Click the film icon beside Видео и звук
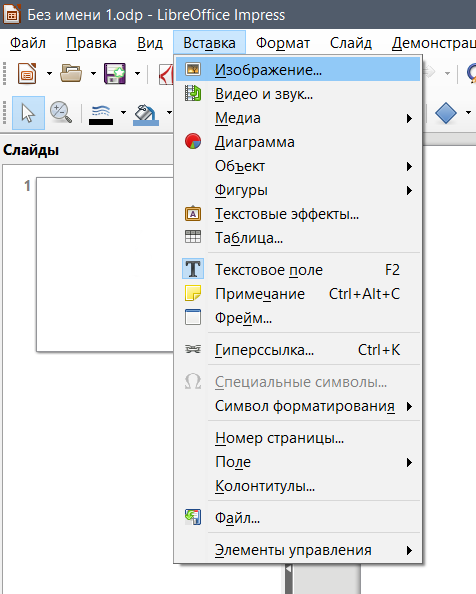 pyautogui.click(x=193, y=94)
